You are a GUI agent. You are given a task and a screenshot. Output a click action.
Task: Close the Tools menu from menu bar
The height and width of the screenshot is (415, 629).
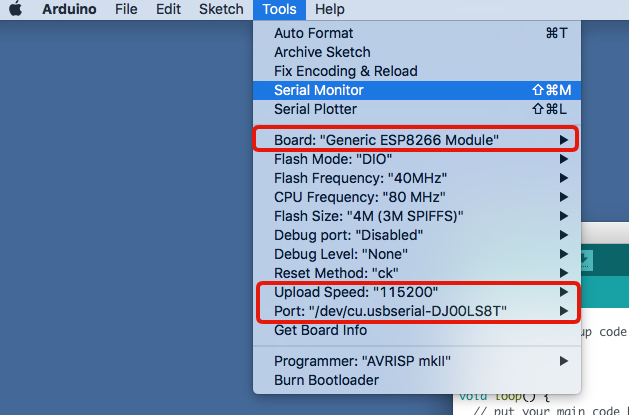point(279,9)
